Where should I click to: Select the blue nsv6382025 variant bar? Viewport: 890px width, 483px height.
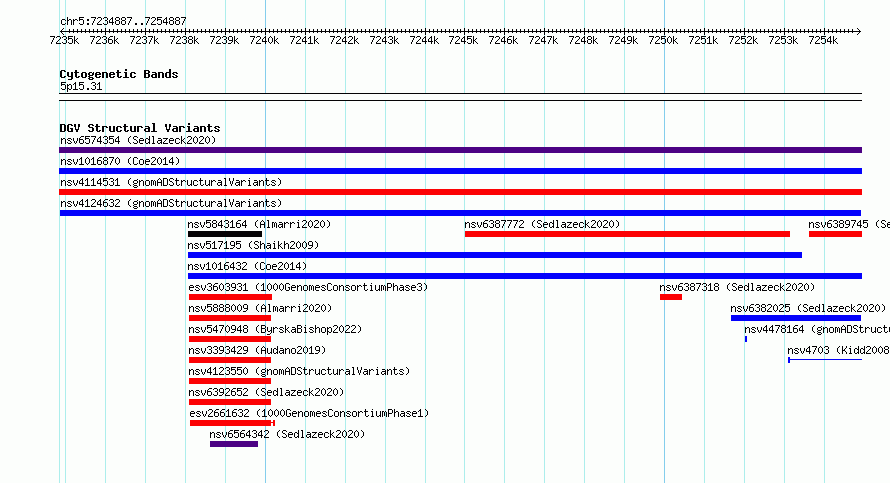click(x=796, y=318)
